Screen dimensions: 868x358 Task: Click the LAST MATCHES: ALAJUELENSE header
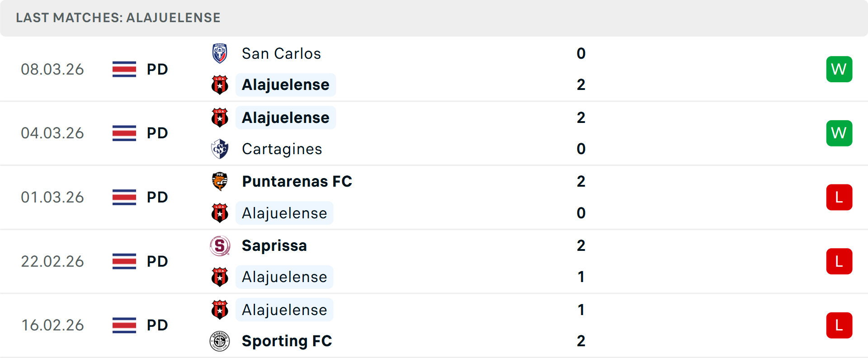tap(118, 18)
